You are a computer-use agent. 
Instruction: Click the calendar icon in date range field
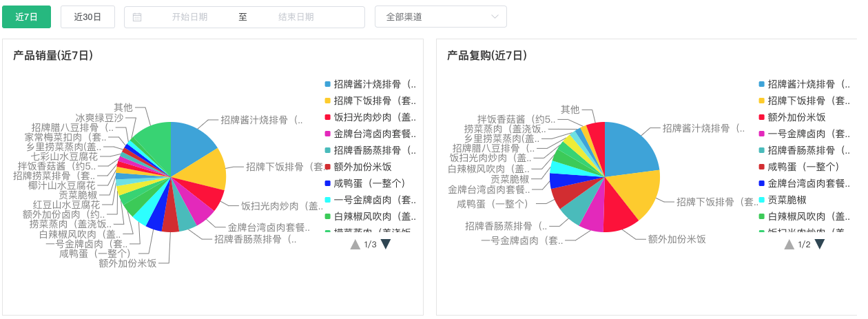[x=137, y=17]
